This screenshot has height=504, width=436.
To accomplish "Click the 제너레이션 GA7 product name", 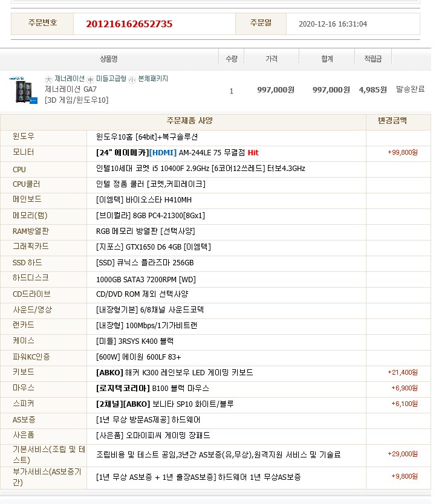I will coord(71,89).
